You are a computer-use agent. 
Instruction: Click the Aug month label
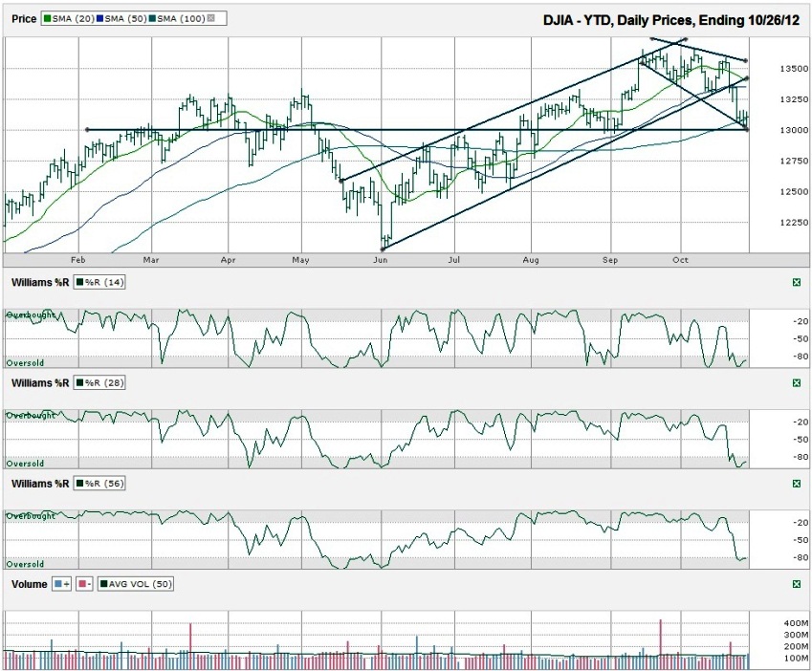coord(530,260)
